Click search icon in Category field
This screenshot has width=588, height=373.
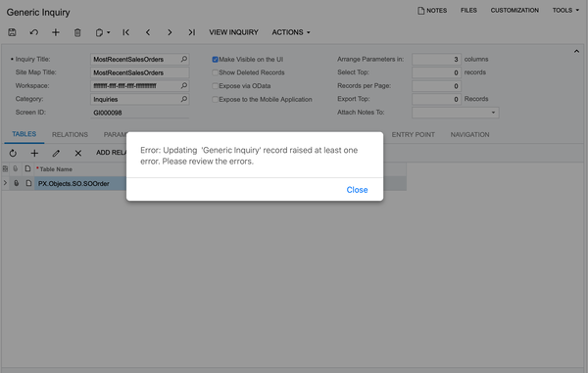point(184,99)
